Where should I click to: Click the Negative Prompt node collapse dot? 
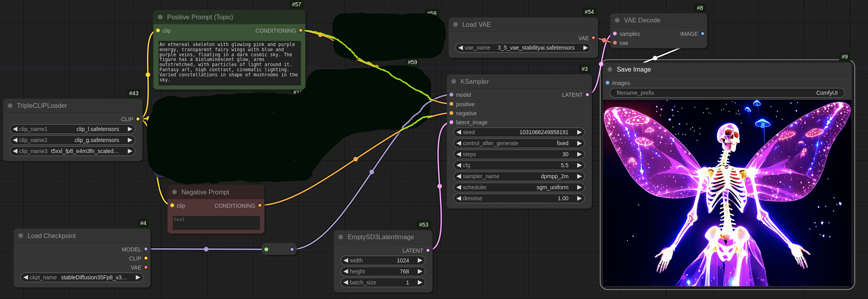175,192
